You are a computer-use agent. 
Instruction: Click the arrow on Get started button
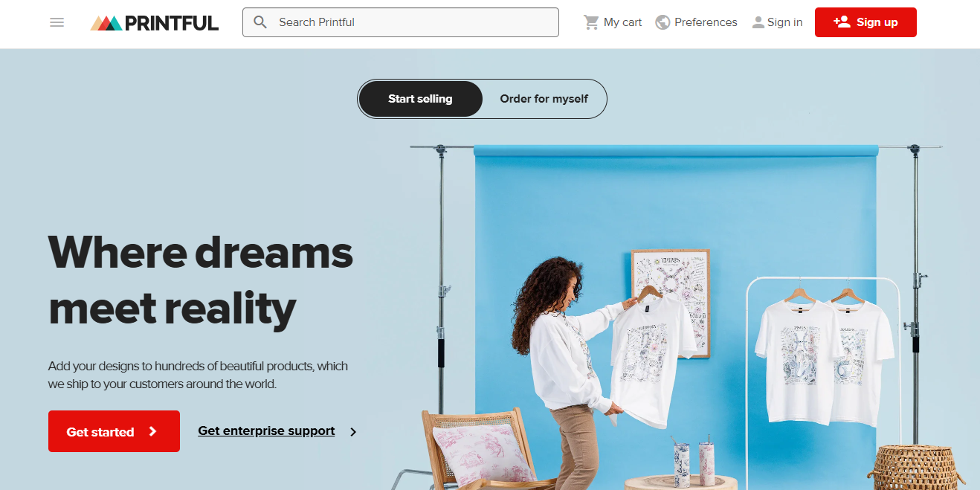tap(152, 431)
